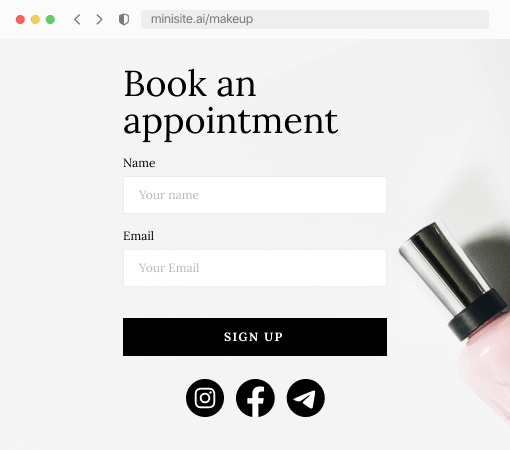Open the Facebook social link

click(x=255, y=398)
